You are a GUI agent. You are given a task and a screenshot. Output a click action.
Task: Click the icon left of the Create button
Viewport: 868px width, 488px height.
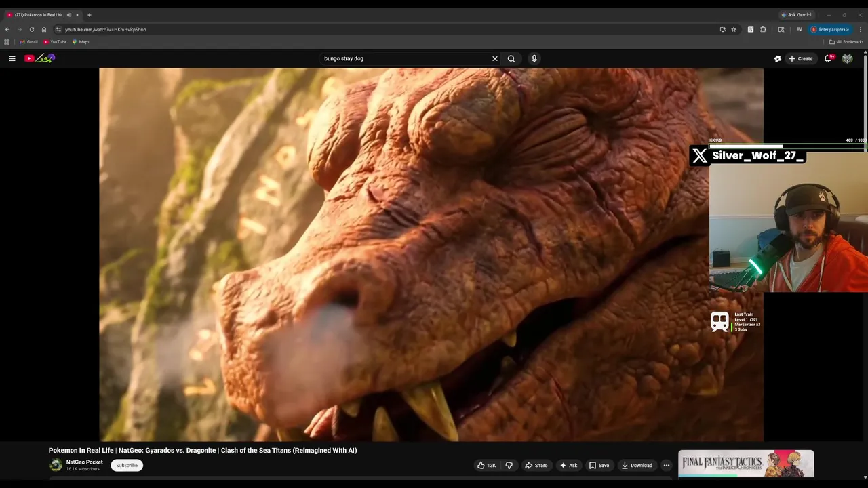(x=778, y=58)
